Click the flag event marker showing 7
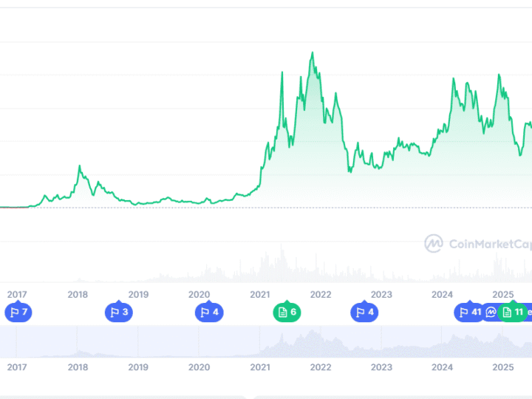532x399 pixels. (17, 312)
